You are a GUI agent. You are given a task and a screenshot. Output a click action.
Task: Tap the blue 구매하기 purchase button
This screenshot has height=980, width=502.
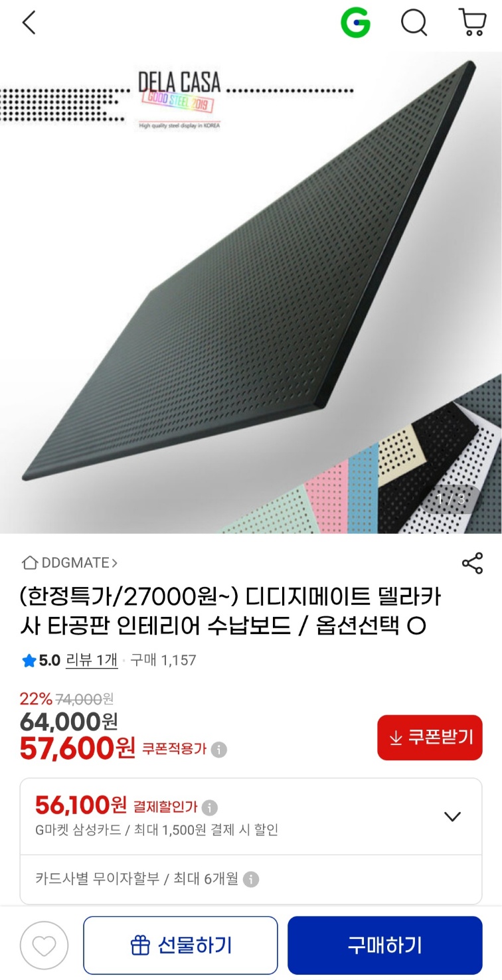click(385, 945)
